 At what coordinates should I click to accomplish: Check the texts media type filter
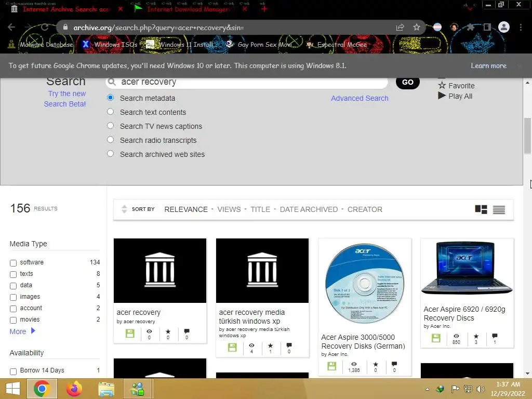[x=13, y=274]
